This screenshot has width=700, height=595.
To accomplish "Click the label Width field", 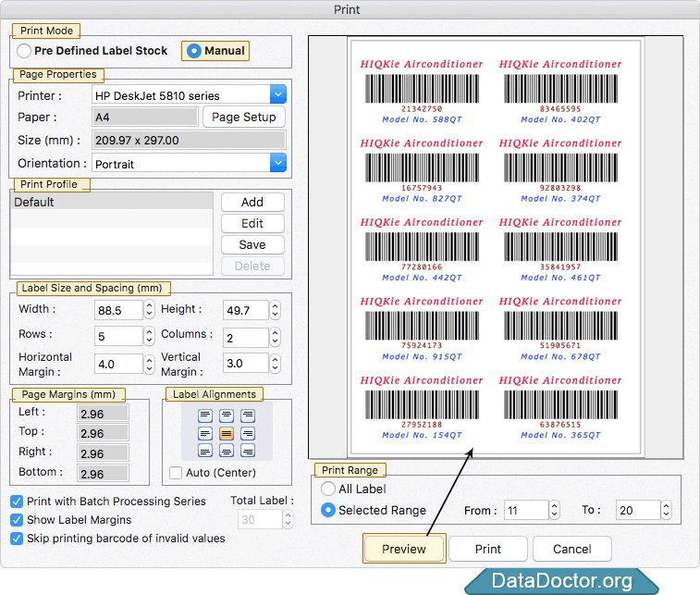I will click(x=118, y=310).
